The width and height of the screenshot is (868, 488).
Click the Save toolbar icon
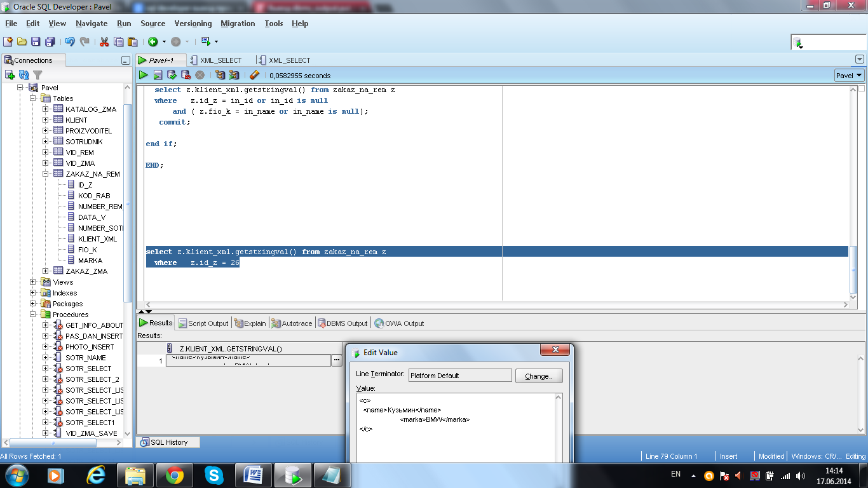pos(36,41)
